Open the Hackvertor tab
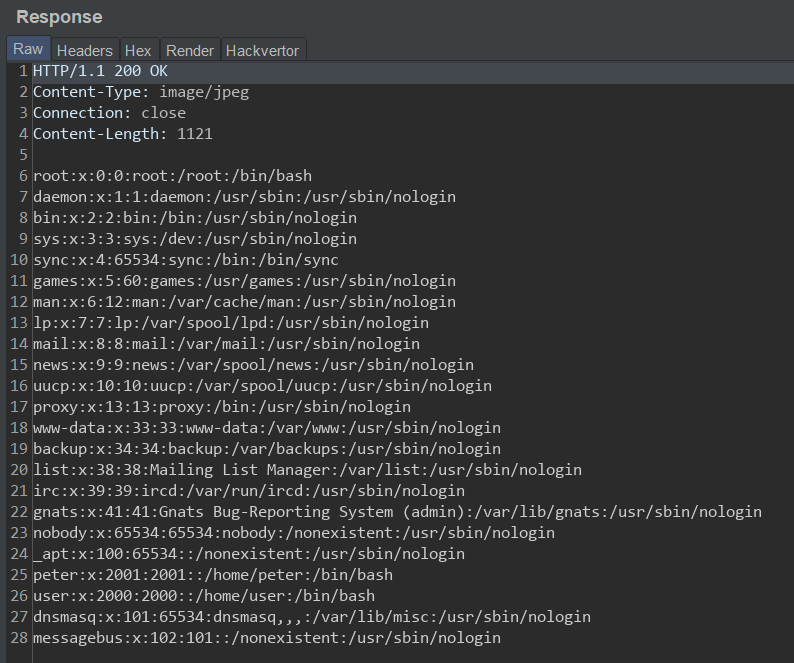The image size is (794, 663). 262,50
